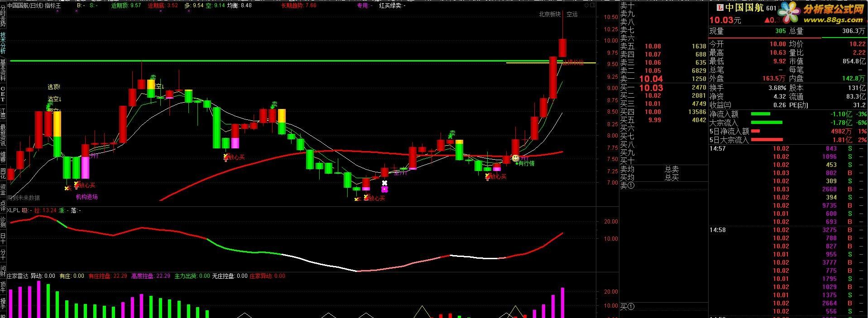Open the 操手 sidebar tab
The height and width of the screenshot is (318, 868).
3,303
